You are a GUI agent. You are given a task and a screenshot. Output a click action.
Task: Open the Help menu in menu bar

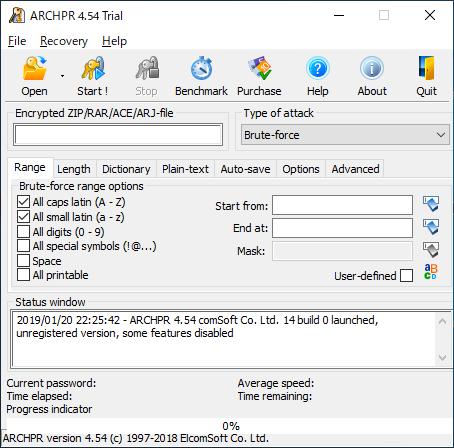point(114,41)
